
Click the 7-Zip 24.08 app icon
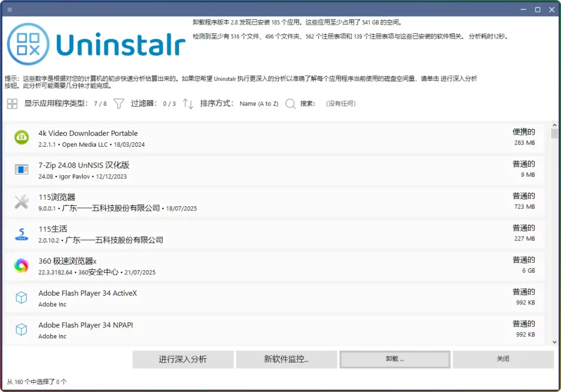pos(21,169)
